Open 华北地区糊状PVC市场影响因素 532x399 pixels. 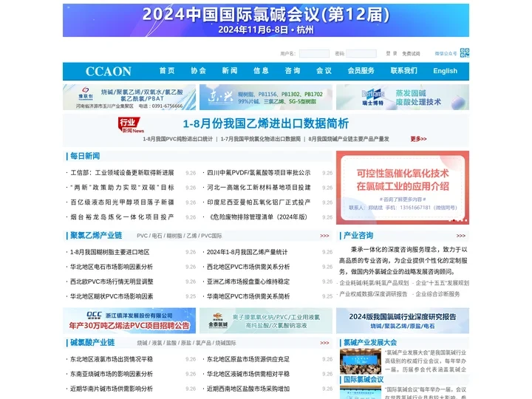[112, 296]
